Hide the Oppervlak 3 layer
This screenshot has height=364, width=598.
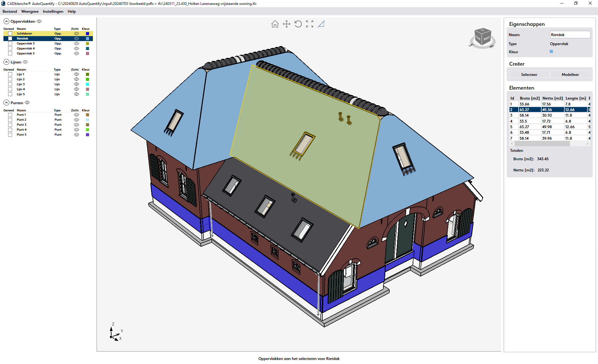tap(76, 44)
